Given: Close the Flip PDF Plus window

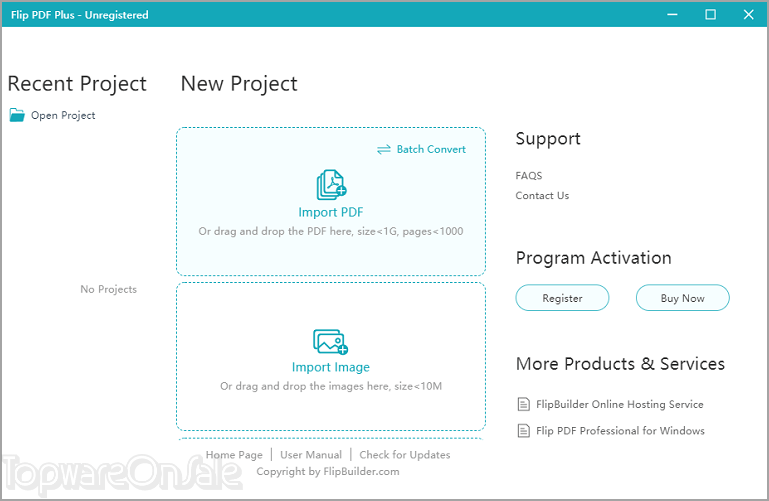Looking at the screenshot, I should [x=748, y=15].
